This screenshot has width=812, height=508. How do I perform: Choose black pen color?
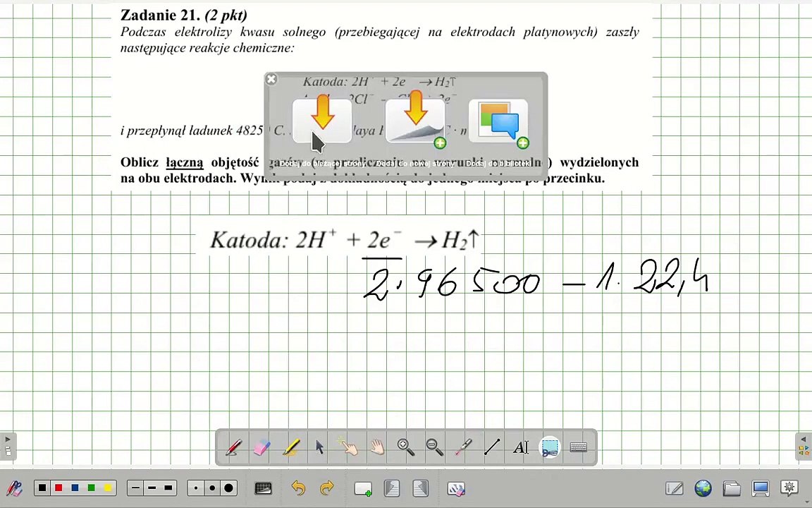(x=42, y=488)
